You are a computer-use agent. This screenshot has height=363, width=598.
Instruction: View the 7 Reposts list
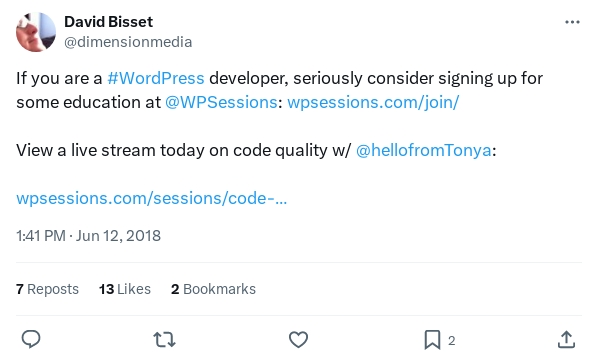(47, 289)
